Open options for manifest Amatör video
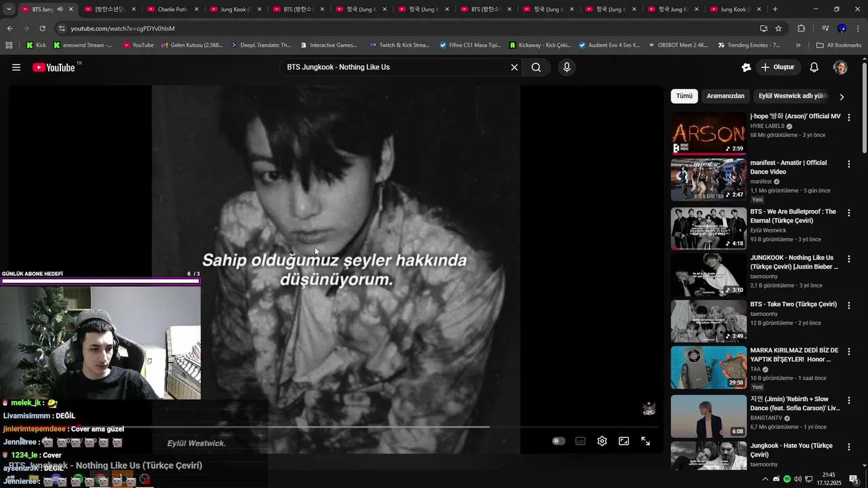The height and width of the screenshot is (488, 868). click(848, 163)
